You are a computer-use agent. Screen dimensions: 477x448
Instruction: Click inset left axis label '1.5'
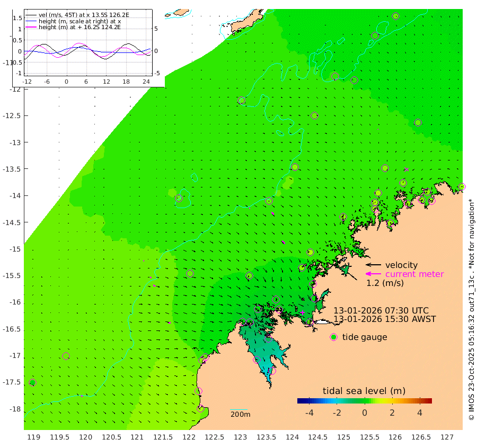click(x=17, y=18)
